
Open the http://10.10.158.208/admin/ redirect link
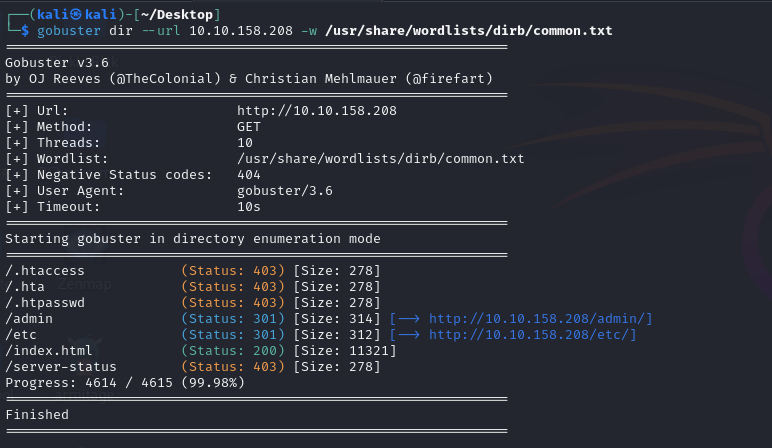click(x=540, y=318)
